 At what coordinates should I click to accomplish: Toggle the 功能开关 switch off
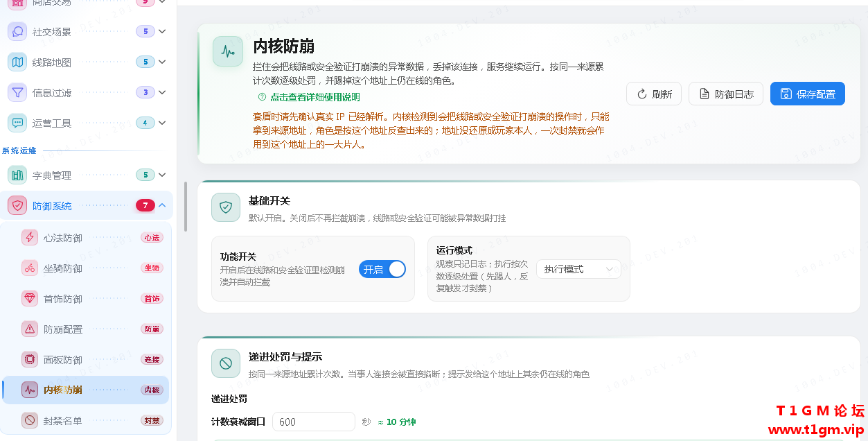(x=382, y=269)
